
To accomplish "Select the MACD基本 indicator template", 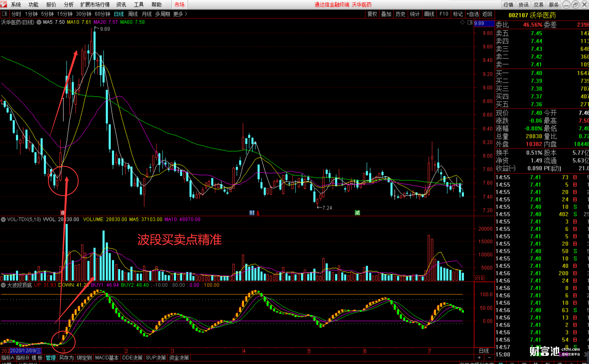I will pos(107,358).
